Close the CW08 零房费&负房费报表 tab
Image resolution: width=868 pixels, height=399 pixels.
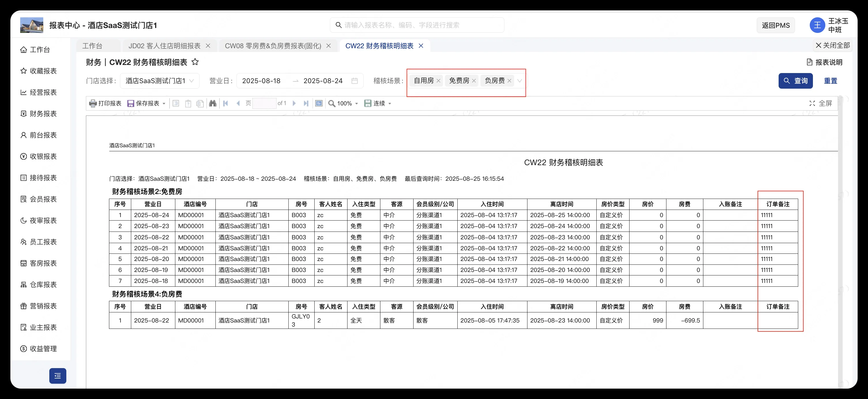point(328,46)
